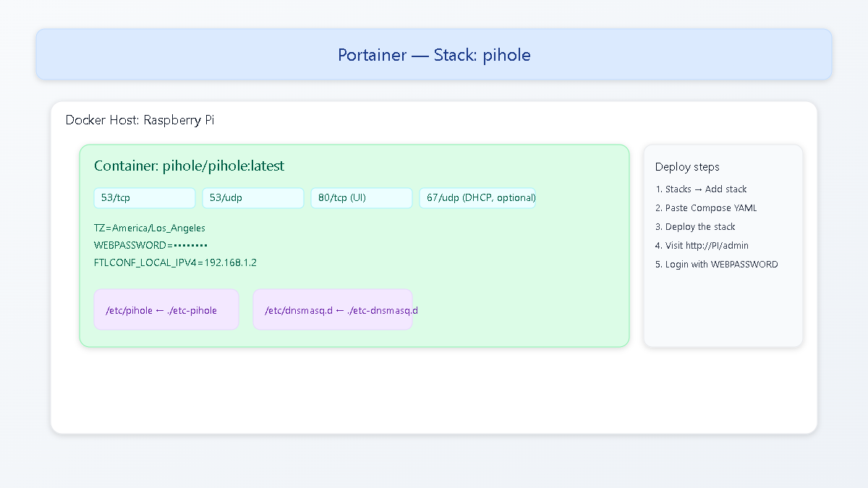Select the Login with WEBPASSWORD step

(717, 264)
